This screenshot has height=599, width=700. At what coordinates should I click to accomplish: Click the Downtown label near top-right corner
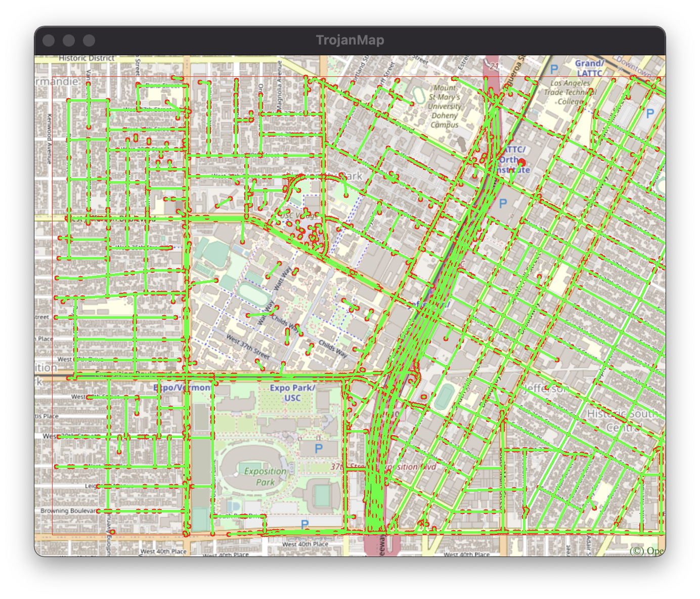[x=635, y=66]
